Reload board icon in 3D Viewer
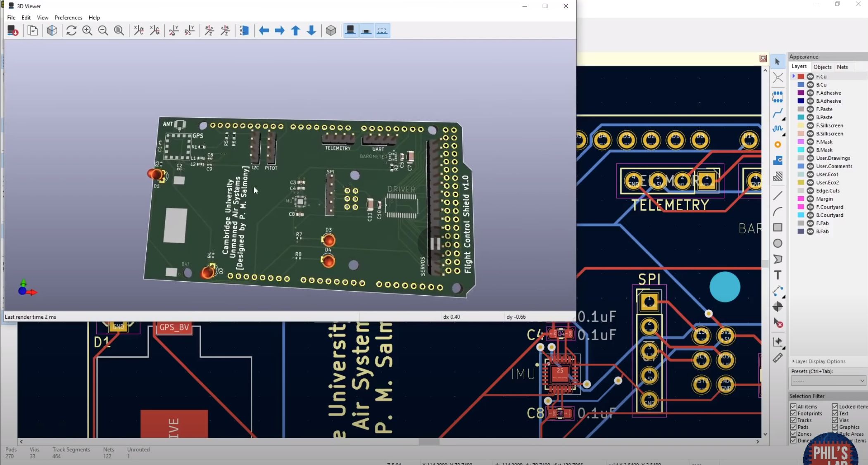 click(71, 31)
